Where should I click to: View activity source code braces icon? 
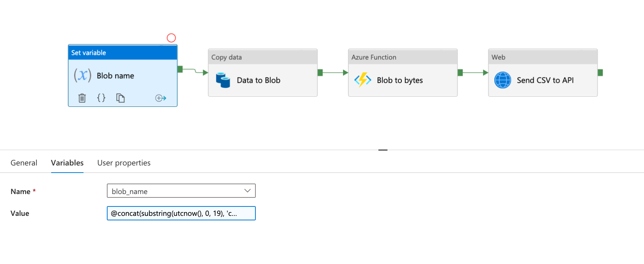point(101,98)
